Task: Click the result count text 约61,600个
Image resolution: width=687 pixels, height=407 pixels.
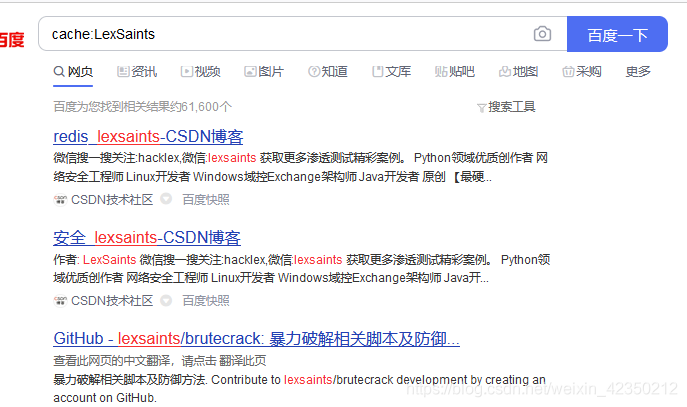Action: tap(202, 106)
